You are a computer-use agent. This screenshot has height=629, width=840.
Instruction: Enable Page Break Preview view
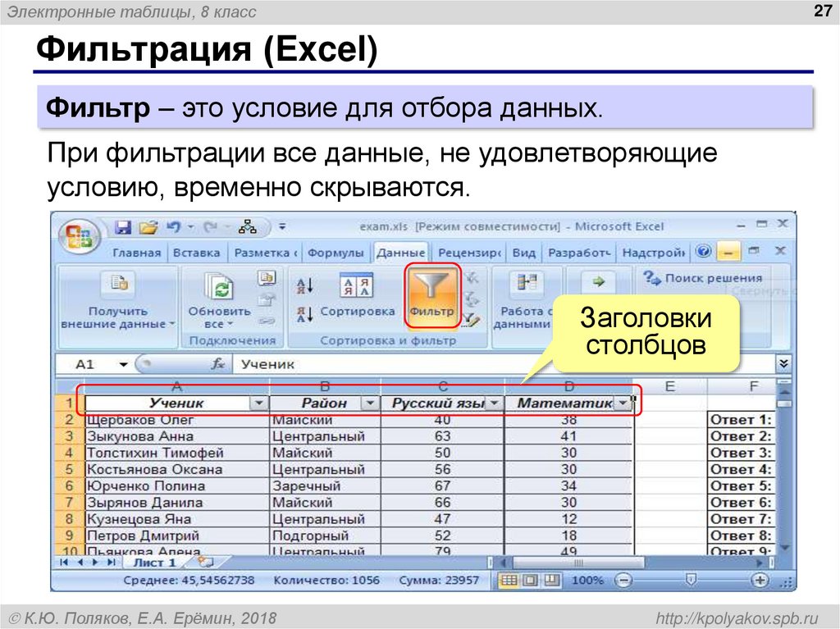551,580
